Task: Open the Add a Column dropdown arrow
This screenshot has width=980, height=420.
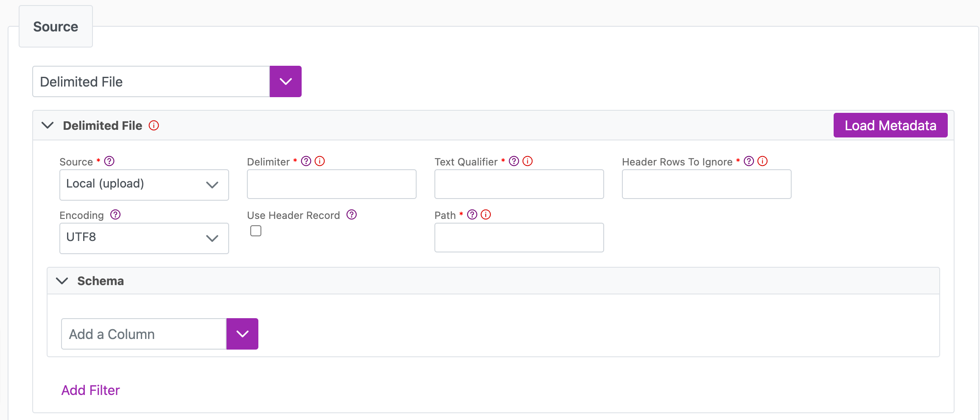Action: click(242, 334)
